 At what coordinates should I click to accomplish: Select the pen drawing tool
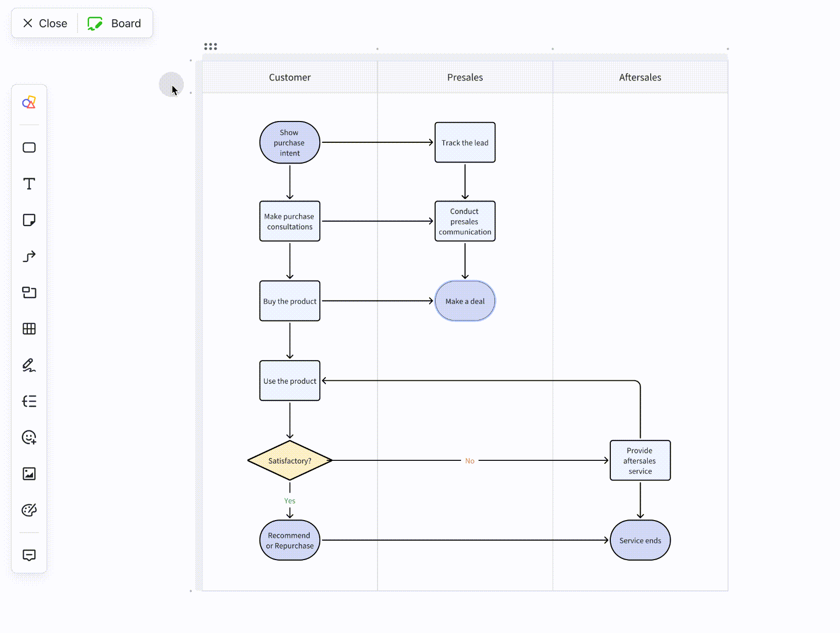tap(29, 365)
